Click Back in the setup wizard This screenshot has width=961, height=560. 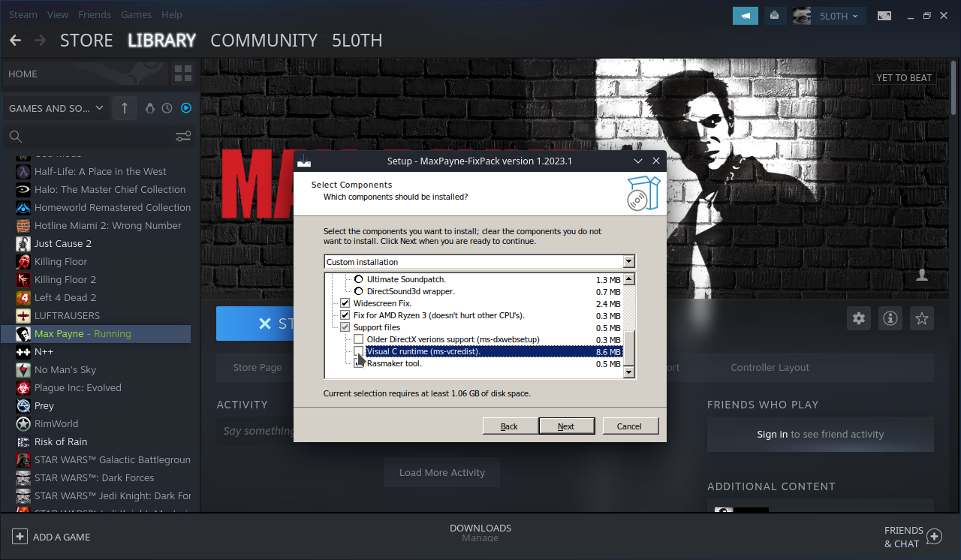pos(509,426)
